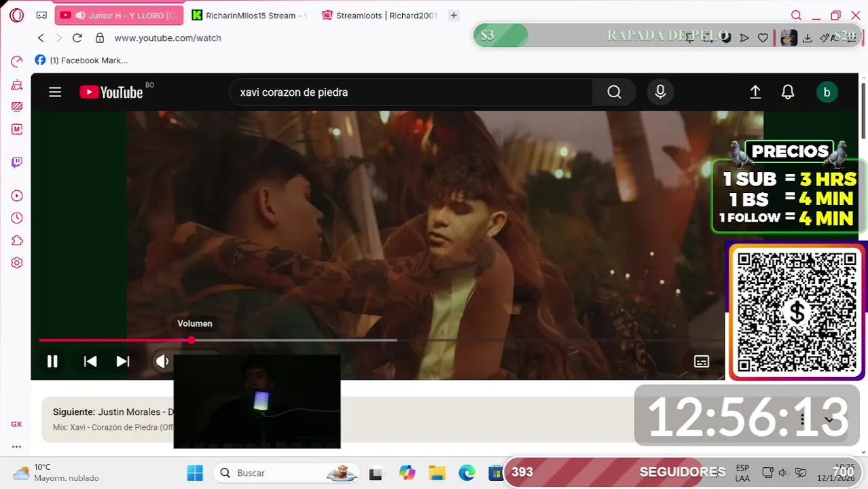868x489 pixels.
Task: Click the webcam overlay thumbnail
Action: [257, 401]
